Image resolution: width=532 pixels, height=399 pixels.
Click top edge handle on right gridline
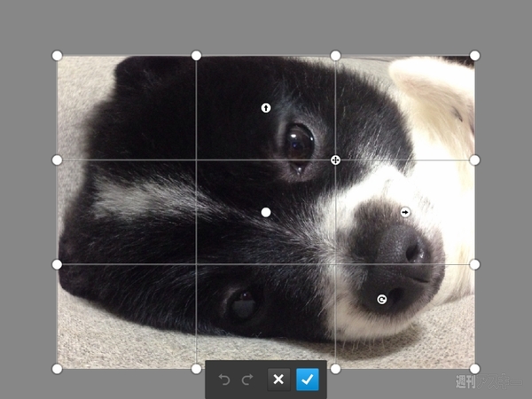(x=335, y=55)
